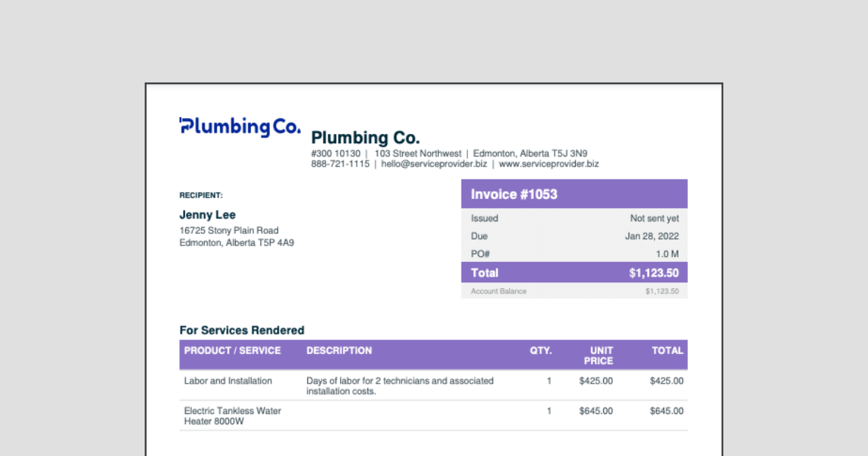
Task: Open website www.serviceprovider.biz
Action: coord(549,164)
